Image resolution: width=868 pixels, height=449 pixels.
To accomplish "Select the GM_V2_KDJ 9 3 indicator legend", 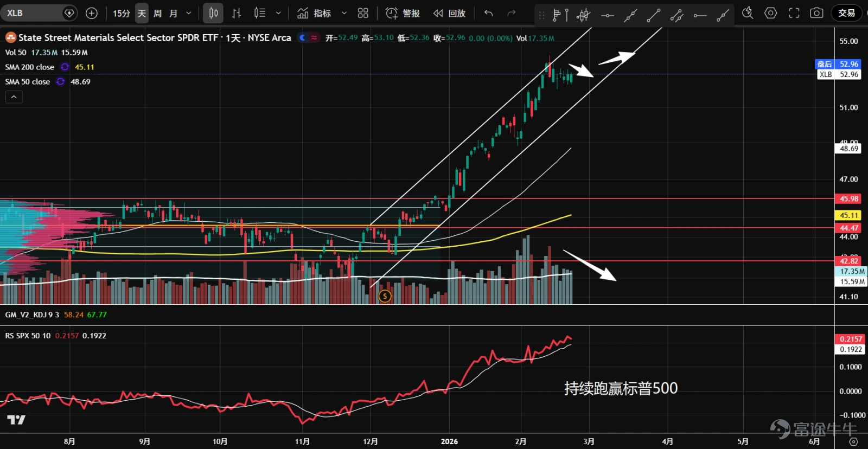I will pos(32,315).
